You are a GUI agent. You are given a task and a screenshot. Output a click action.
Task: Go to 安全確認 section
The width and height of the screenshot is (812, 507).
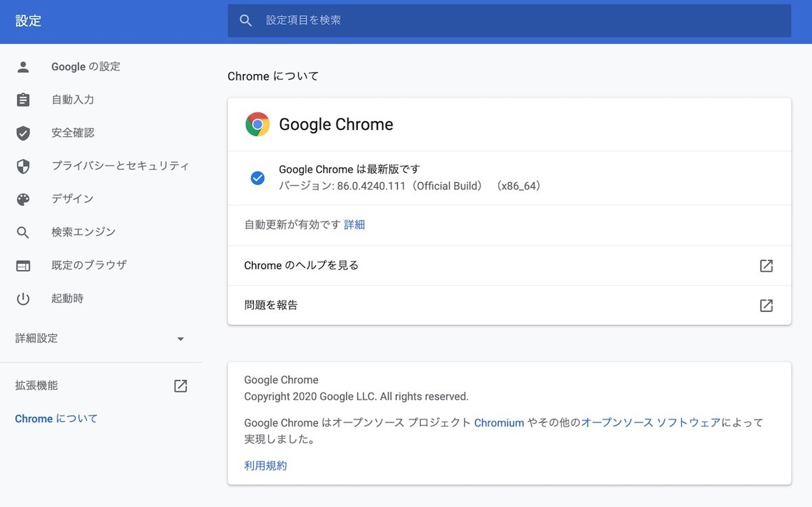[73, 133]
